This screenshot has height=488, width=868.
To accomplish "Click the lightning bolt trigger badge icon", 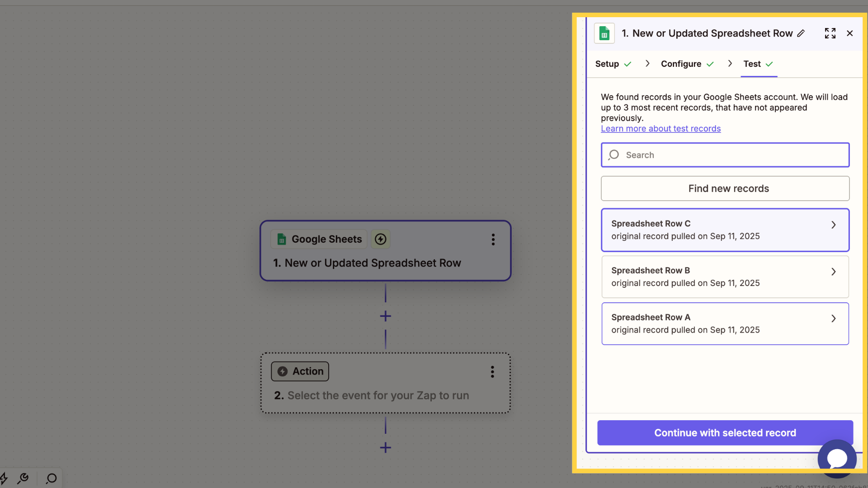I will [x=381, y=239].
